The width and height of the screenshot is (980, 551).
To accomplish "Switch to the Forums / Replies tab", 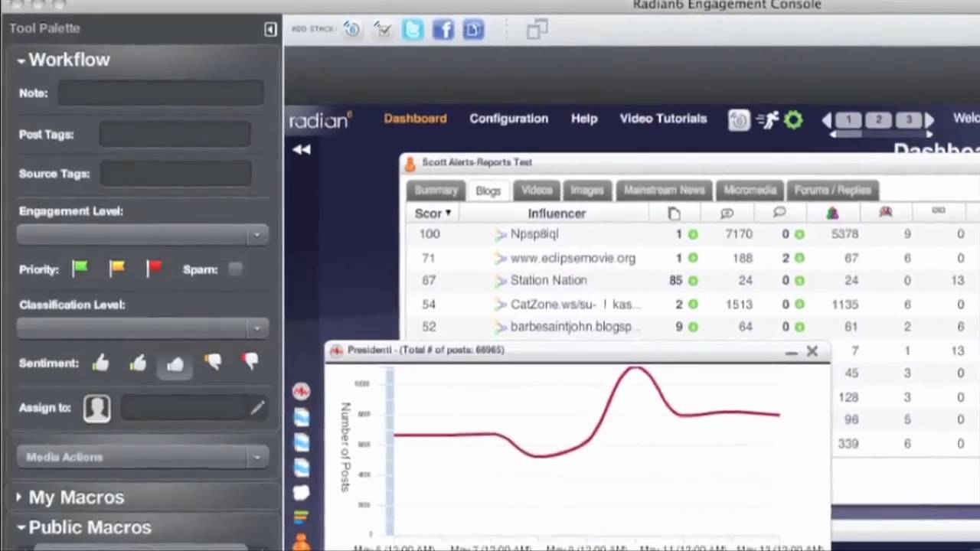I will pyautogui.click(x=832, y=190).
